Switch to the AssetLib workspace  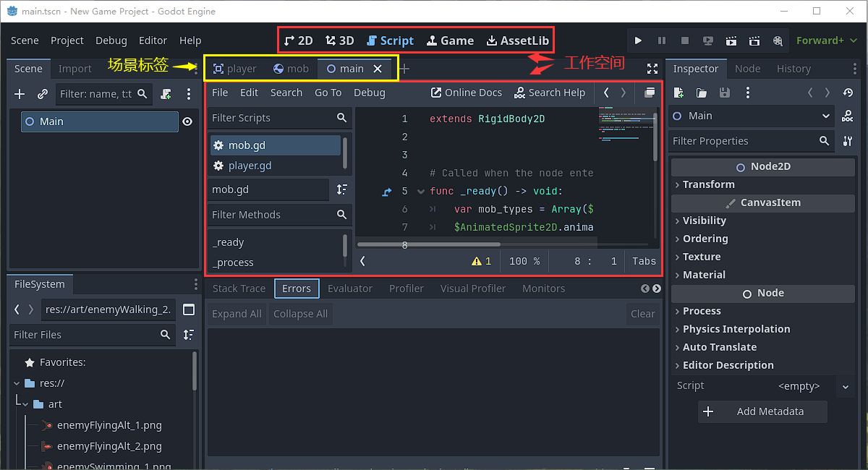point(517,40)
